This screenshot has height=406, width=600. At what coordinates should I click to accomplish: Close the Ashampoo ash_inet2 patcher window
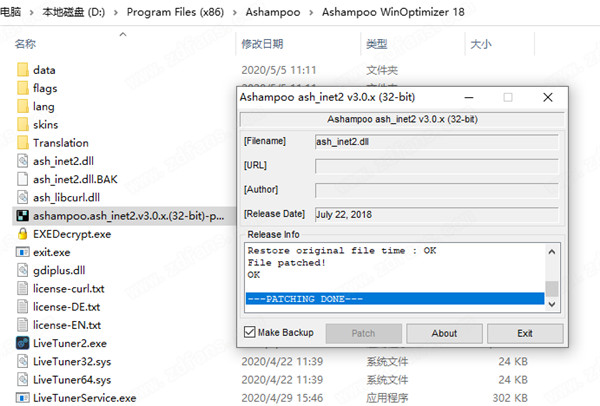coord(548,97)
